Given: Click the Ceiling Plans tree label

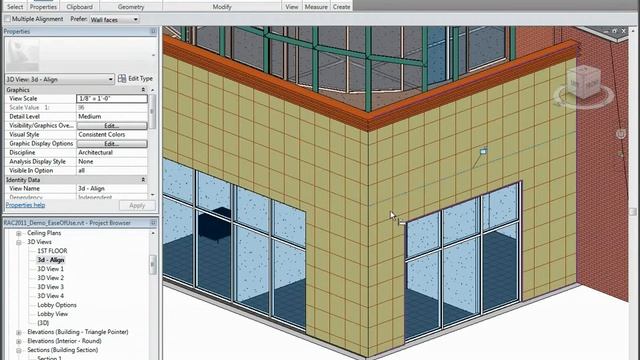Looking at the screenshot, I should pyautogui.click(x=44, y=233).
